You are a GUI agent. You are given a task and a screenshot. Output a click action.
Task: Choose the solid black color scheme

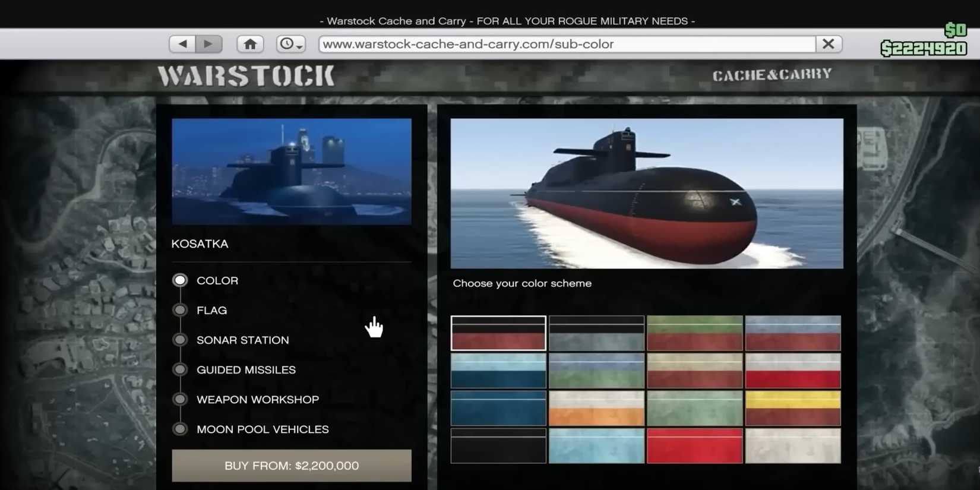point(498,445)
